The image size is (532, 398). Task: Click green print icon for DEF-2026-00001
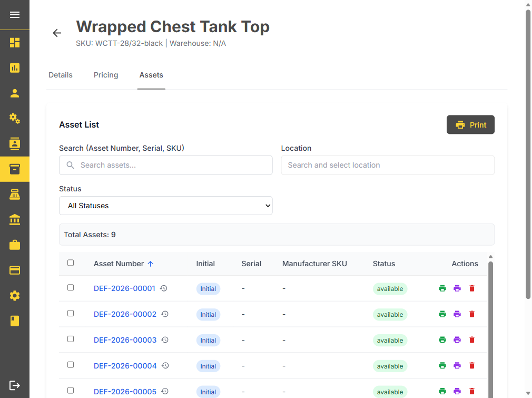[442, 288]
